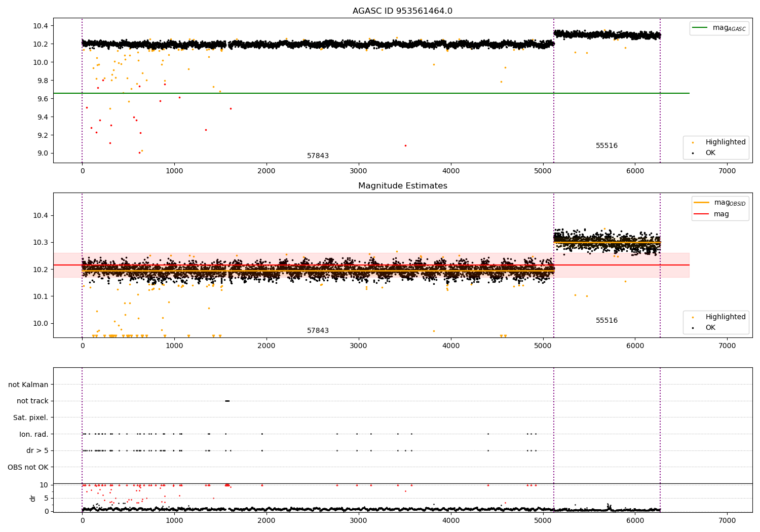Viewport: 760px width, 532px height.
Task: Select the mag OBSID legend entry
Action: (719, 203)
